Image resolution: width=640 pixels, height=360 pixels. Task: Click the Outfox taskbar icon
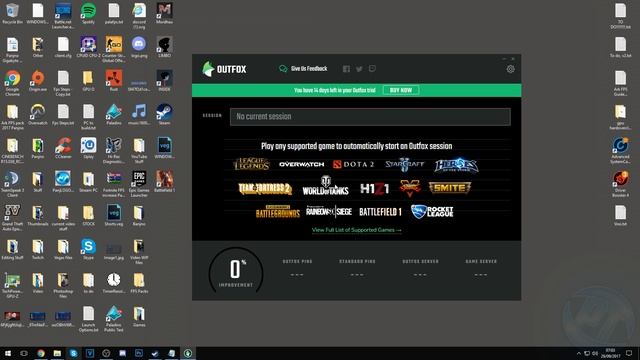187,353
